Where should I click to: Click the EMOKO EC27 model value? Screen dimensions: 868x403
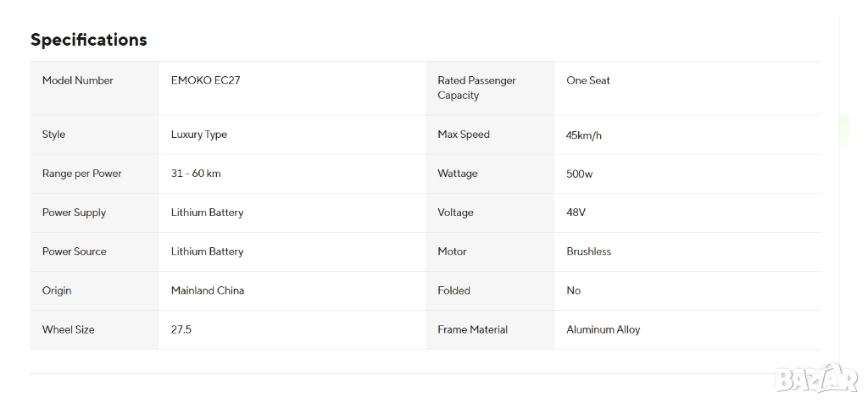coord(206,80)
